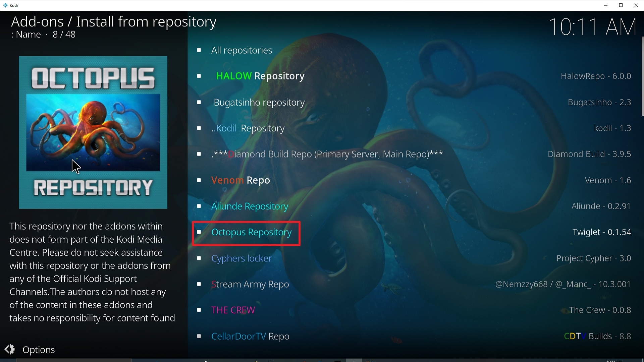Open THE CREW repository
This screenshot has width=644, height=362.
coord(233,310)
